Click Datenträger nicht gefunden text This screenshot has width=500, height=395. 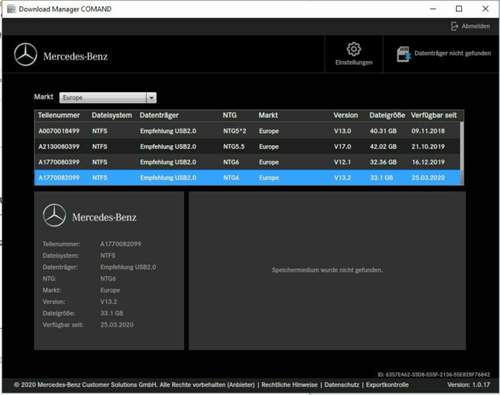tap(453, 53)
